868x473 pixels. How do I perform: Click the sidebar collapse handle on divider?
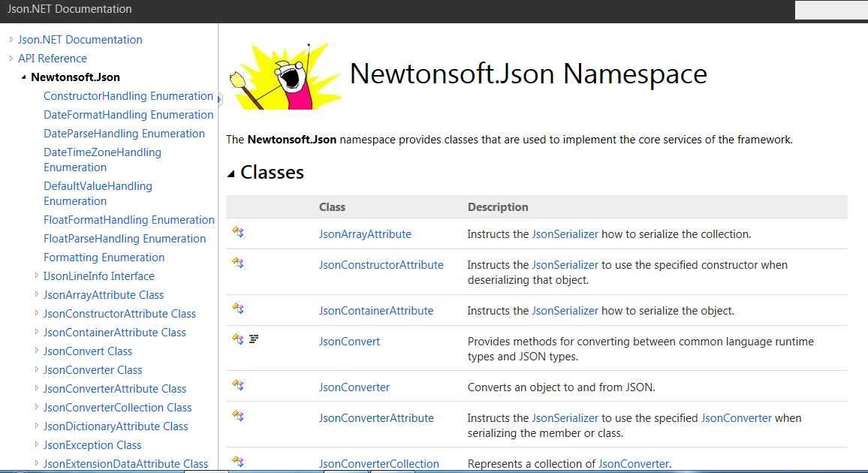(220, 99)
